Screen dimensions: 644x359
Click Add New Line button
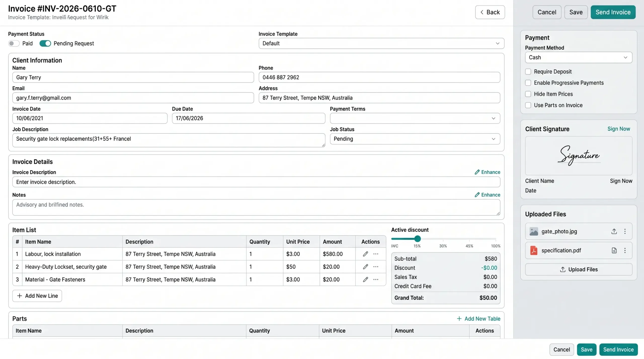pos(37,296)
